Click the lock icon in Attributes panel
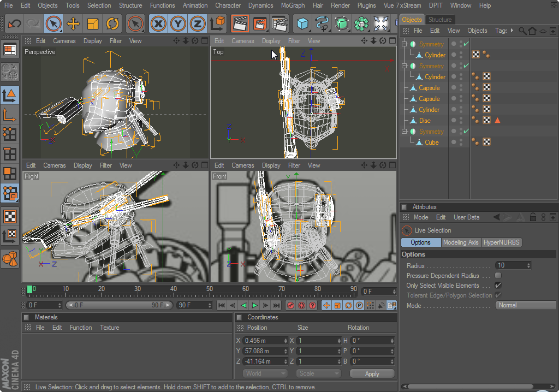 533,217
